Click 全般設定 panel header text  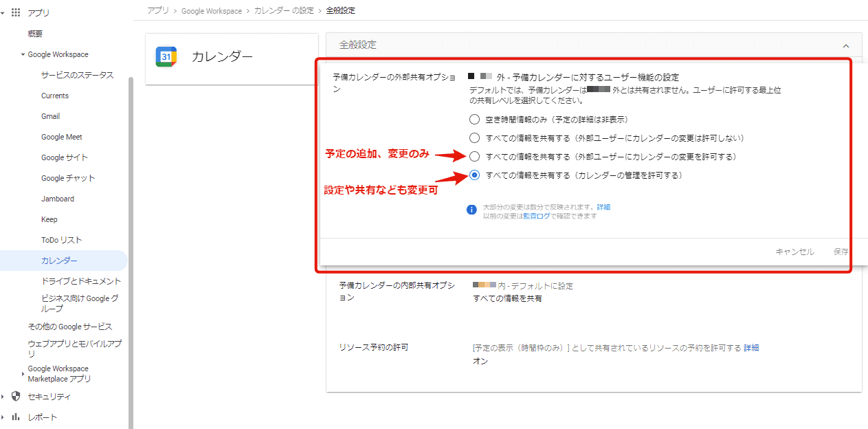(358, 45)
